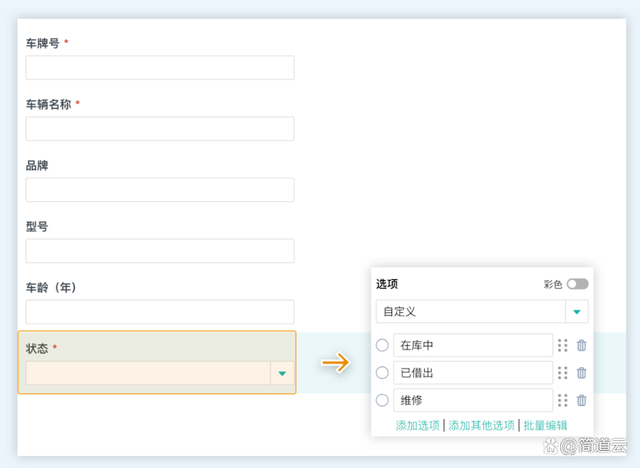
Task: Select the 维修 radio button
Action: click(x=382, y=400)
